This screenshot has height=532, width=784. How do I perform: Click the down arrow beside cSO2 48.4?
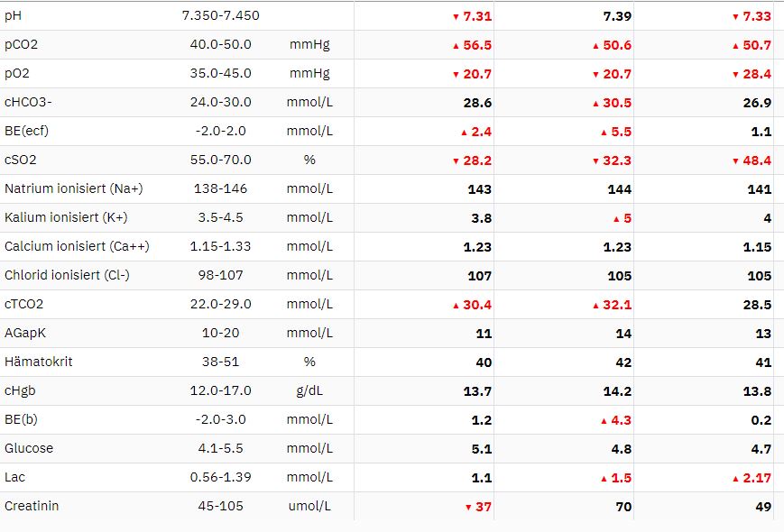[735, 161]
